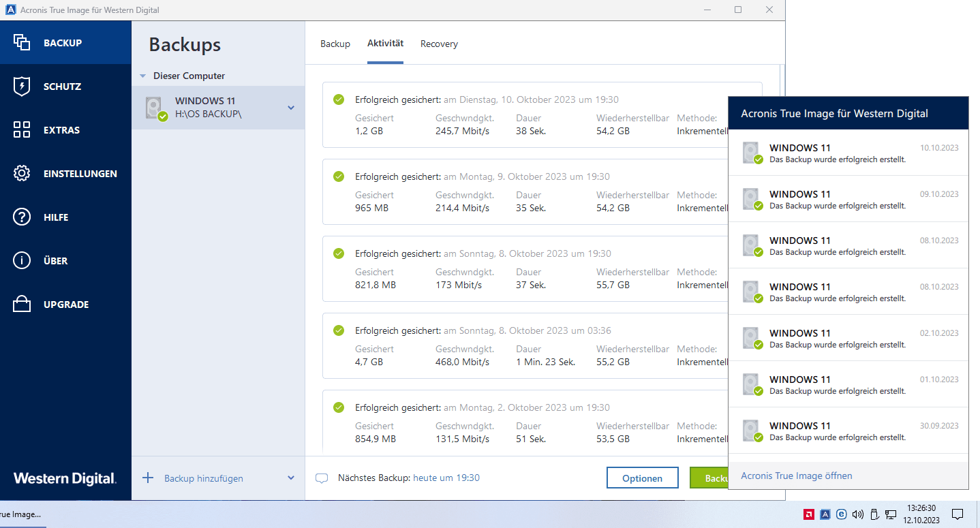This screenshot has width=980, height=528.
Task: Open the UPGRADE sidebar entry
Action: pyautogui.click(x=66, y=305)
